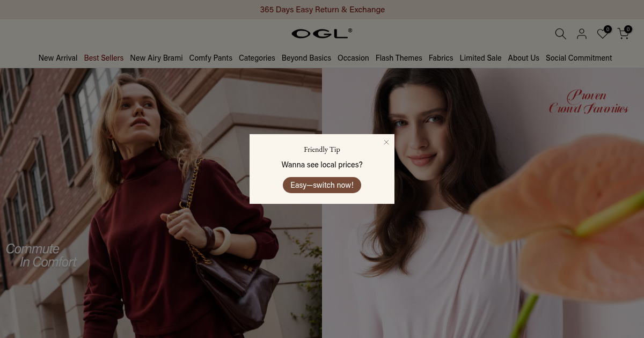Open Flash Themes navigation item
The height and width of the screenshot is (338, 644).
click(x=399, y=58)
